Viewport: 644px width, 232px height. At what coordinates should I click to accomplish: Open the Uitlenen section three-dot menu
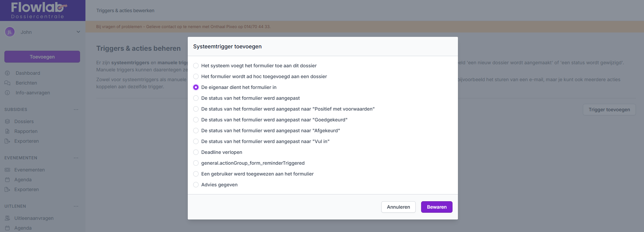coord(76,206)
